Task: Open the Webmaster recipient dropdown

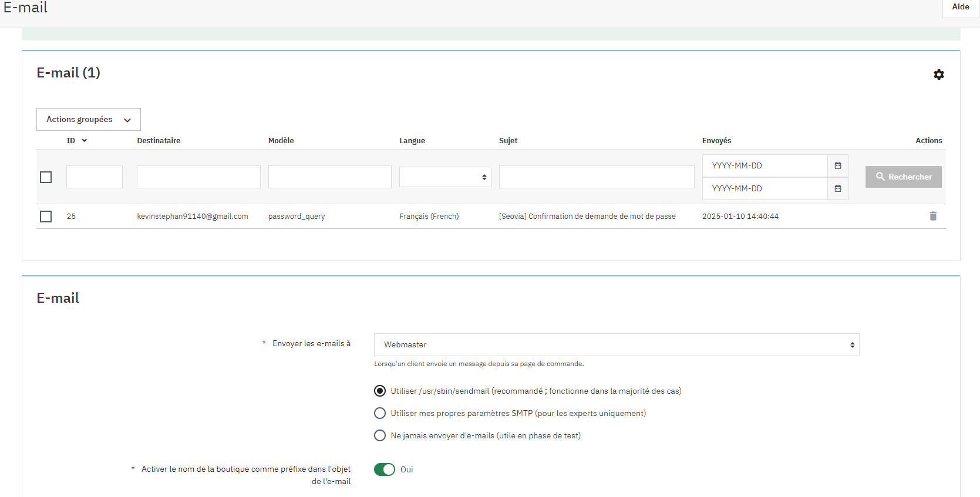Action: point(617,344)
